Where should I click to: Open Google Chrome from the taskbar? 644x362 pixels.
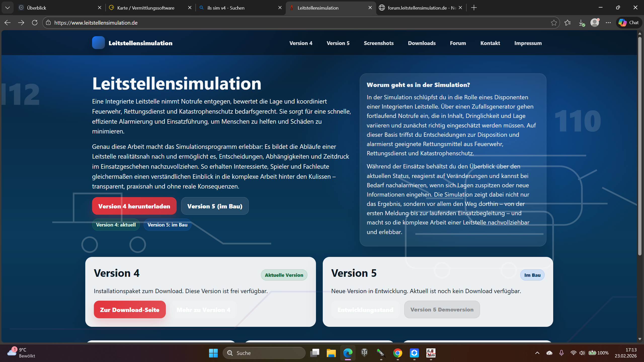398,353
